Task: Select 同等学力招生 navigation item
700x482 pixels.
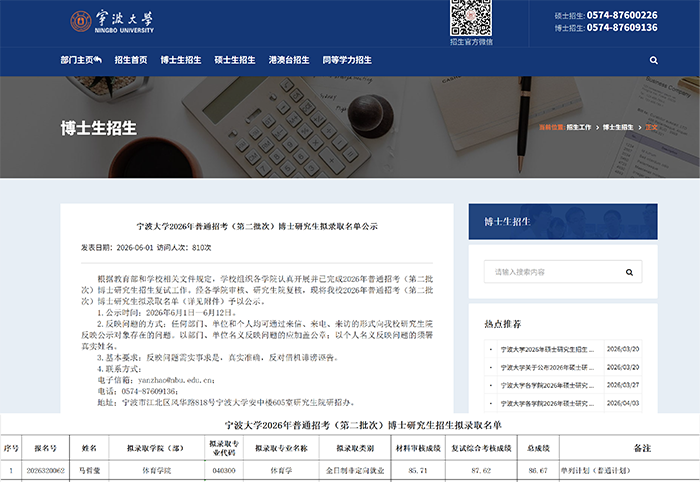Action: pos(347,60)
